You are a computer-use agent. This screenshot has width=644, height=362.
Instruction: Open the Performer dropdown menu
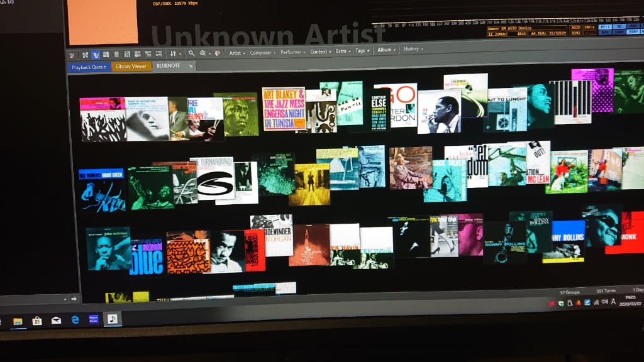(x=293, y=52)
